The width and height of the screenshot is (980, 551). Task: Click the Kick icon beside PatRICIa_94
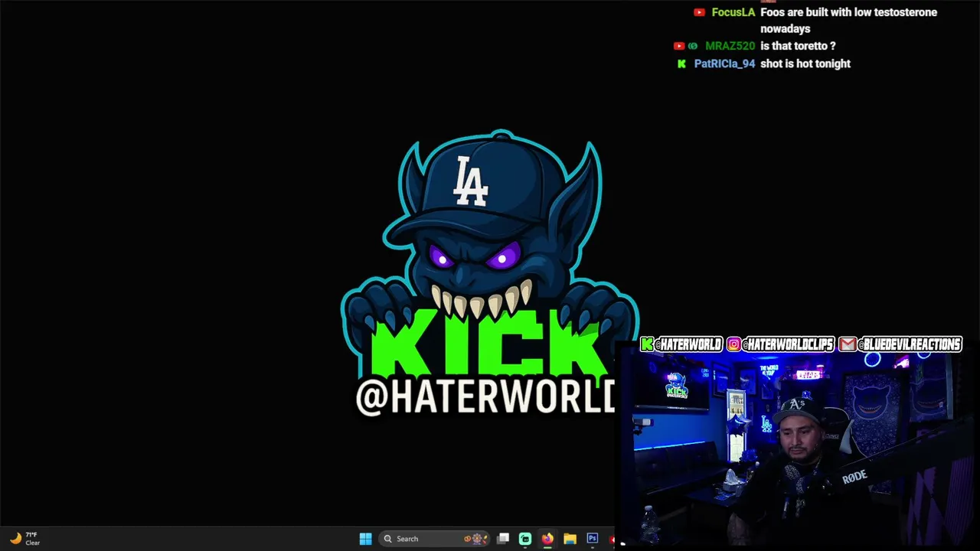681,64
